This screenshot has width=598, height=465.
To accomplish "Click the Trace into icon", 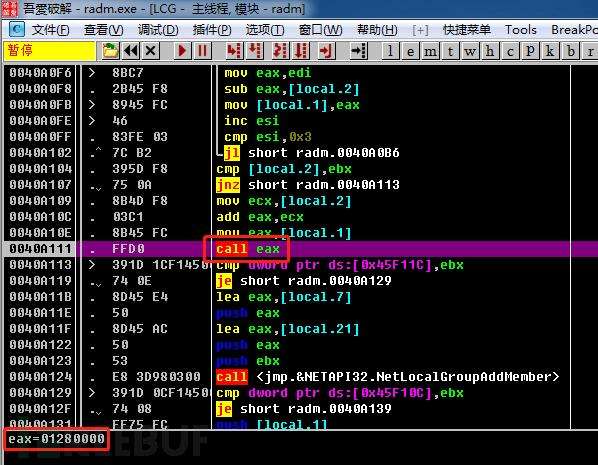I will tap(280, 51).
